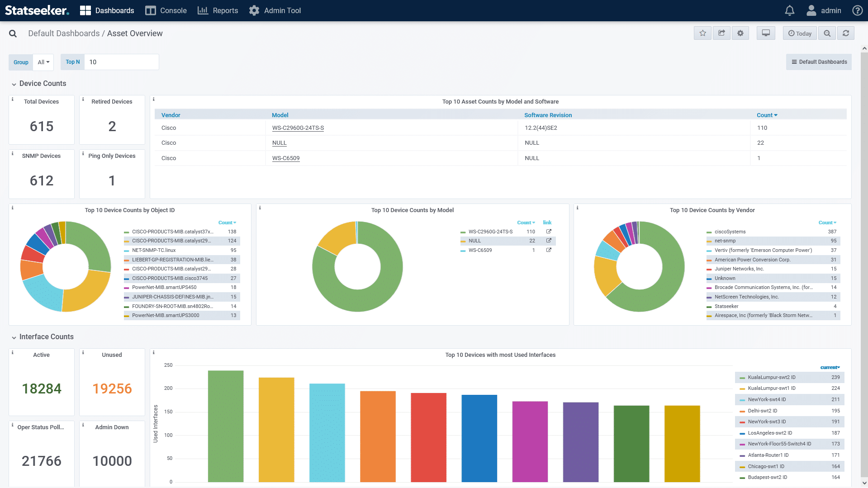
Task: Open the Console menu
Action: click(x=166, y=10)
